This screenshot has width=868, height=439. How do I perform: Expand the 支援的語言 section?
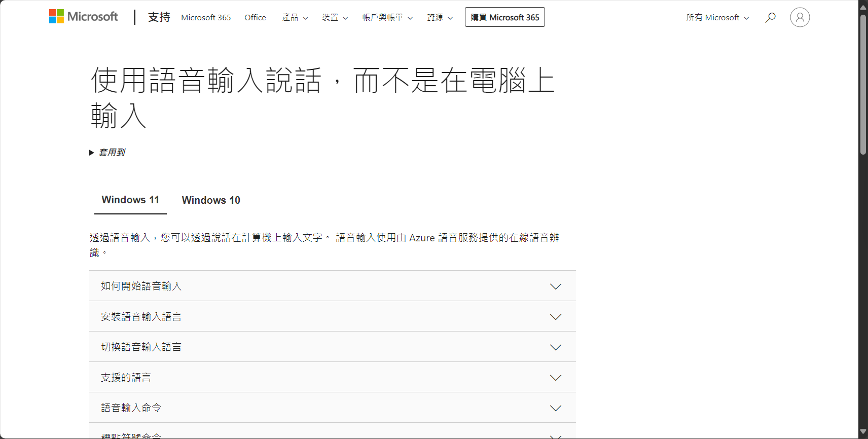tap(333, 377)
